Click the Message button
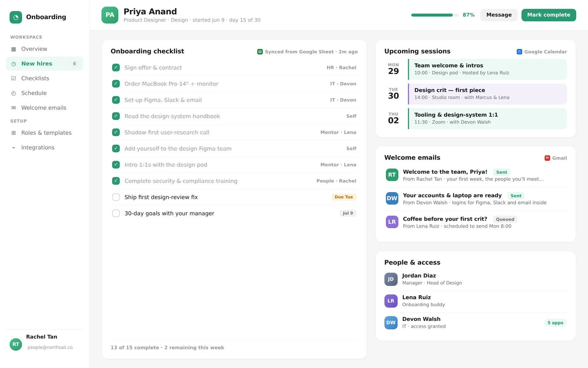 [x=499, y=15]
